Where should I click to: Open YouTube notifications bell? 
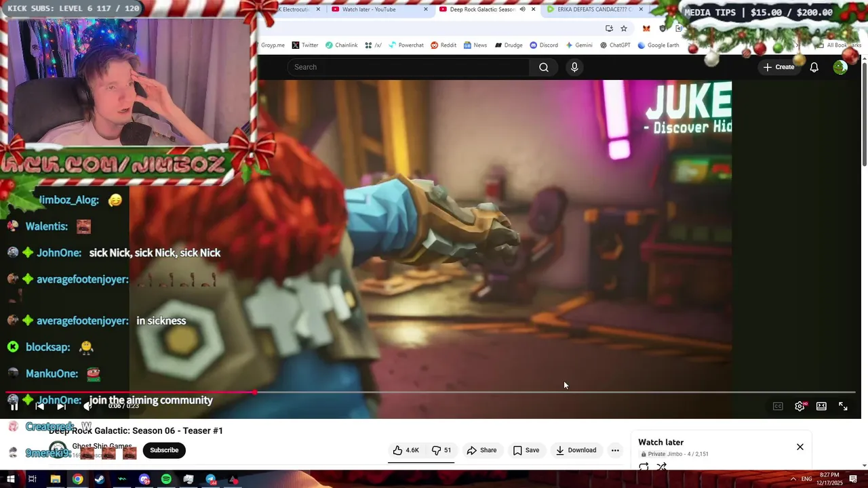pyautogui.click(x=814, y=67)
